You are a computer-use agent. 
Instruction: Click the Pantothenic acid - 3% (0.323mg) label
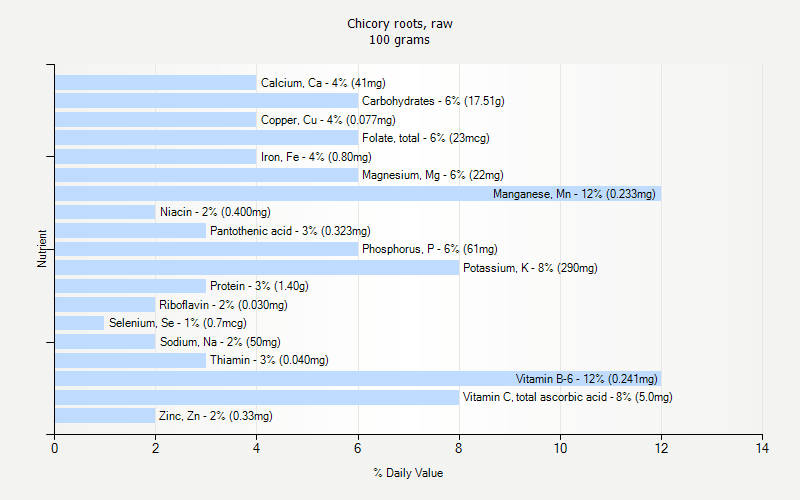(x=290, y=231)
